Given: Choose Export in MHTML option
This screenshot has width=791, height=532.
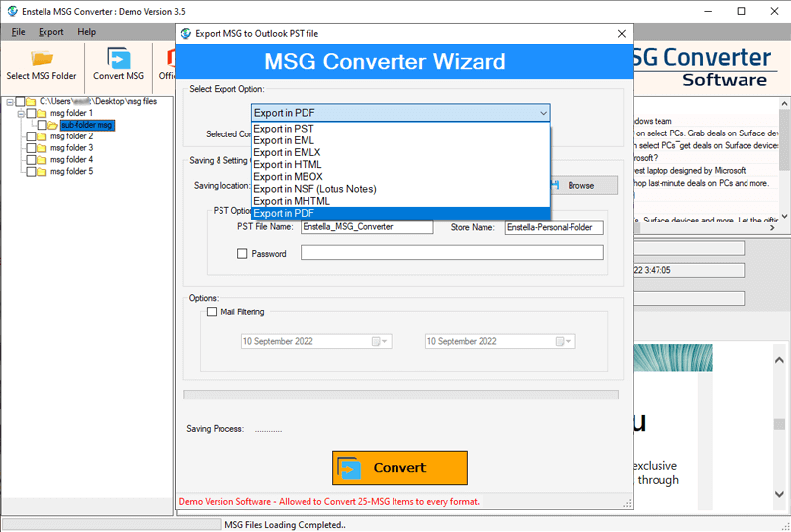Looking at the screenshot, I should (x=400, y=202).
